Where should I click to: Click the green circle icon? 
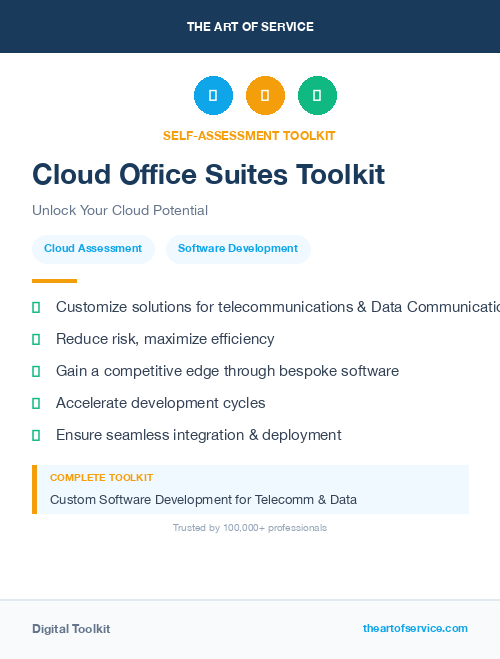coord(317,95)
